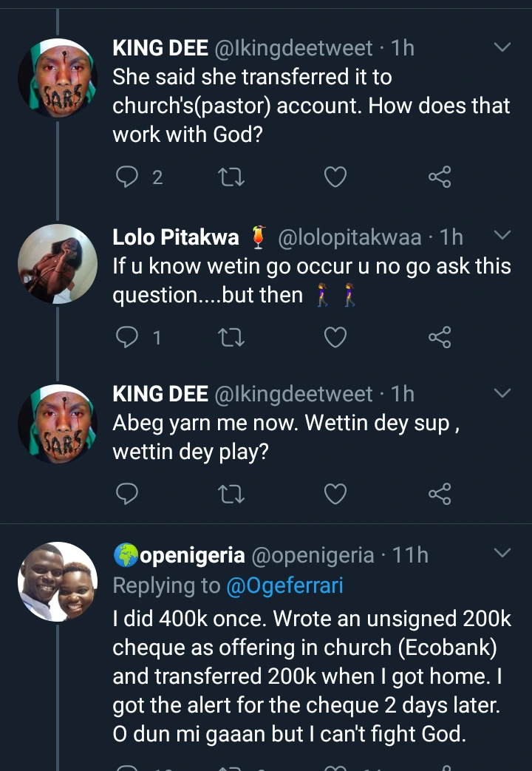Share the 'Abeg yarn me now' tweet
Viewport: 532px width, 771px height.
pos(439,494)
